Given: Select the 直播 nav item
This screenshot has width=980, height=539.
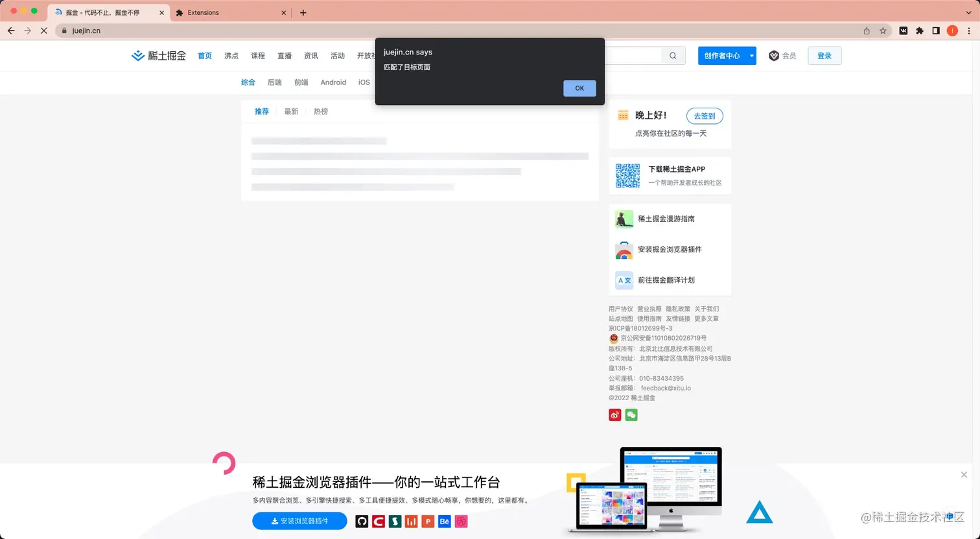Looking at the screenshot, I should click(x=285, y=56).
